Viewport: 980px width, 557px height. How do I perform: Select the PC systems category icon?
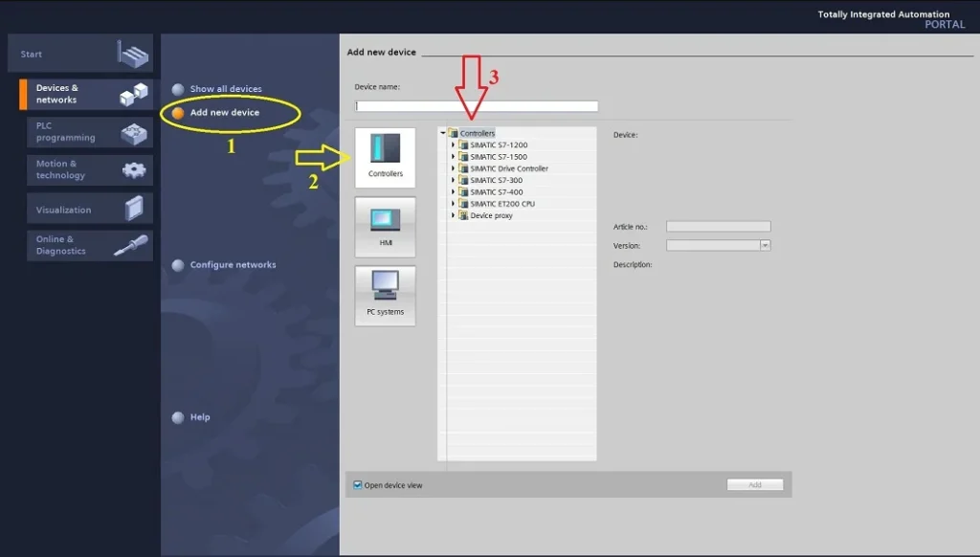pos(385,296)
